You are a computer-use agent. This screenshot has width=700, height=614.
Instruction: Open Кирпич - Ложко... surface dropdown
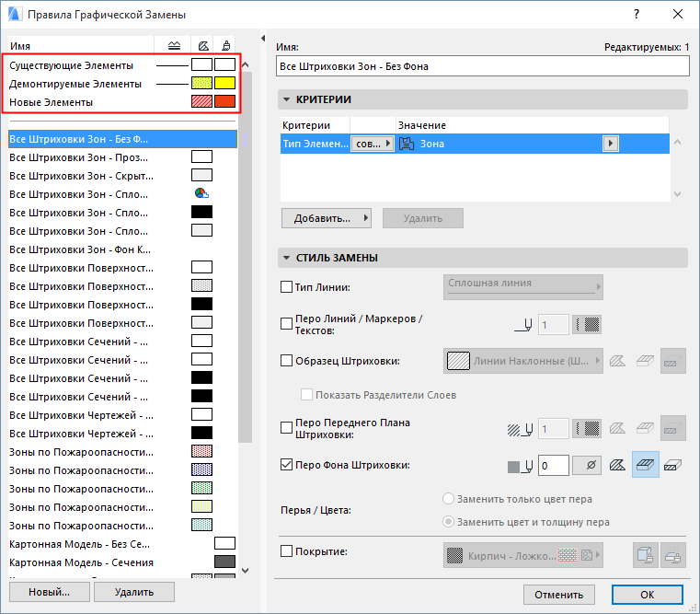click(522, 555)
